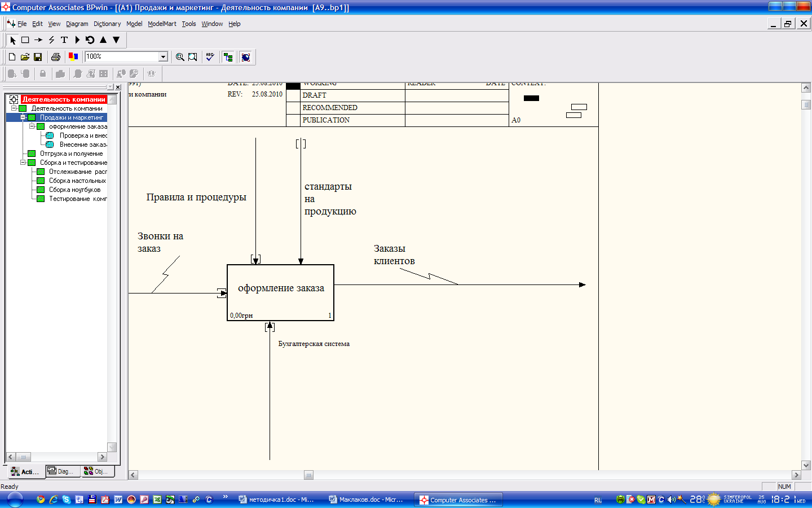Select the Text tool

pos(64,40)
